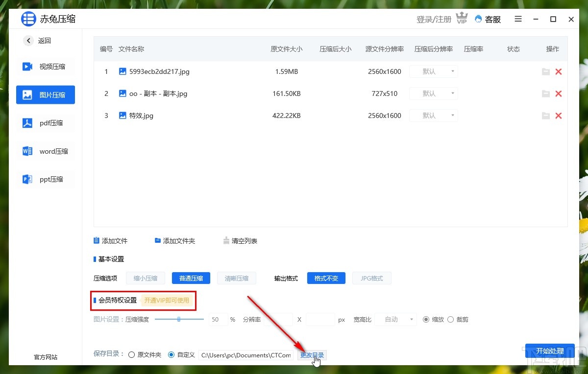Choose 缩小压缩 compression option
This screenshot has width=588, height=374.
click(146, 278)
